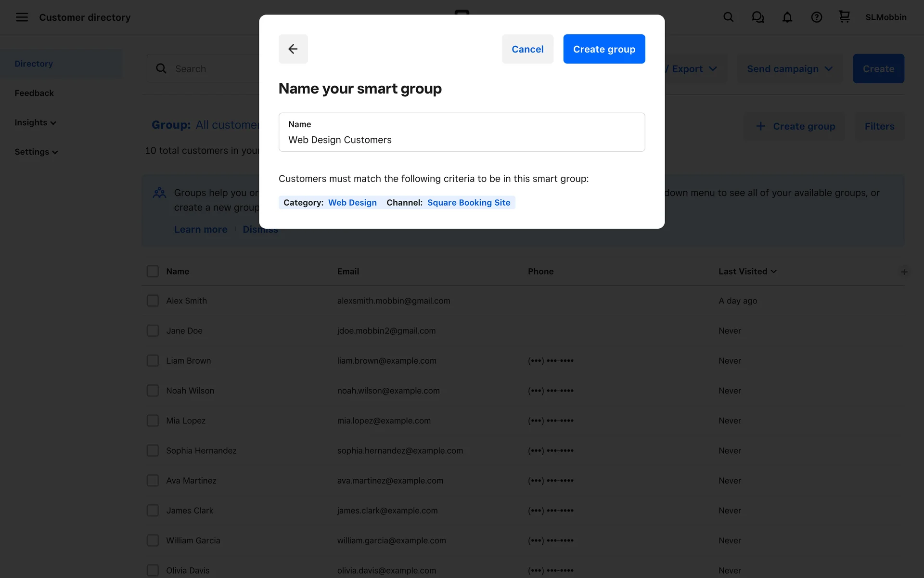Select Directory in the sidebar
The height and width of the screenshot is (578, 924).
click(x=34, y=64)
